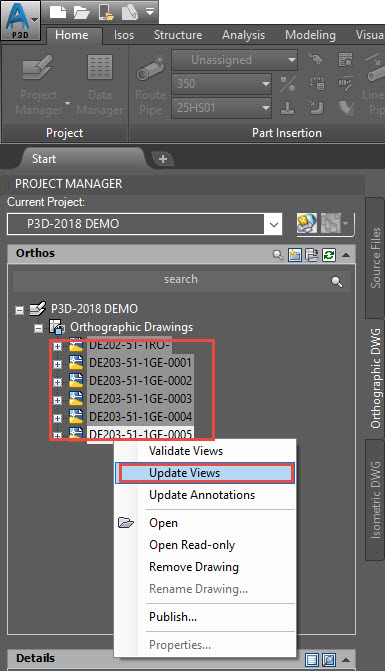Choose Update Views in context menu
Screen dimensions: 385x671
tap(205, 473)
